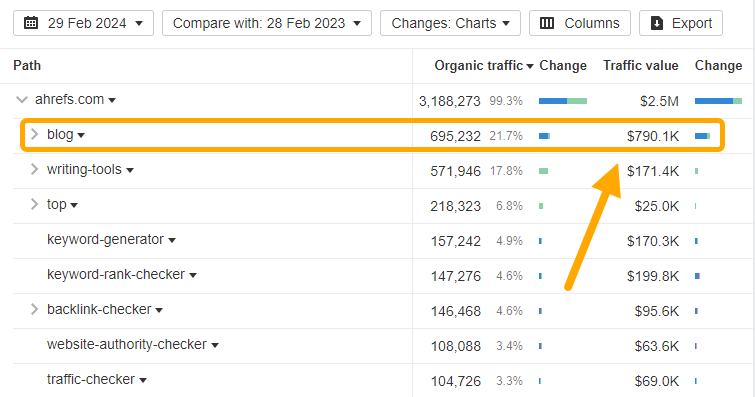This screenshot has height=397, width=755.
Task: Open the ahrefs.com path dropdown menu
Action: (112, 100)
